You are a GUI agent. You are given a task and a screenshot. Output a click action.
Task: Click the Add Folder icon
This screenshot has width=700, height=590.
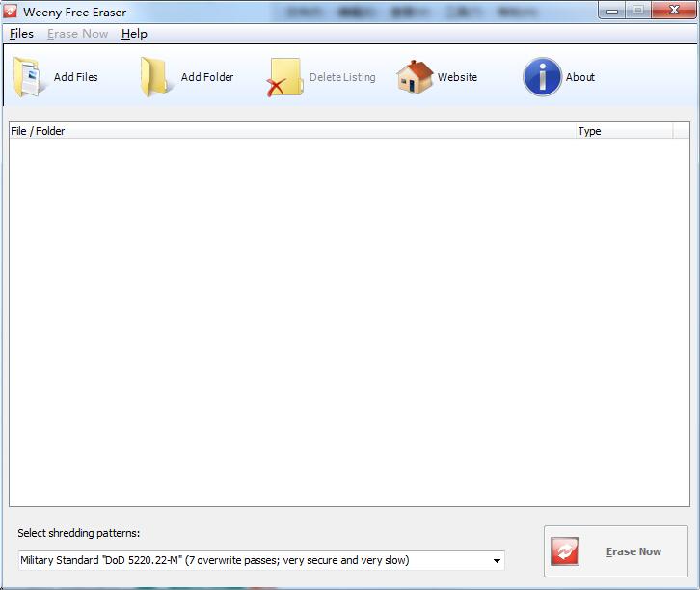pos(154,77)
